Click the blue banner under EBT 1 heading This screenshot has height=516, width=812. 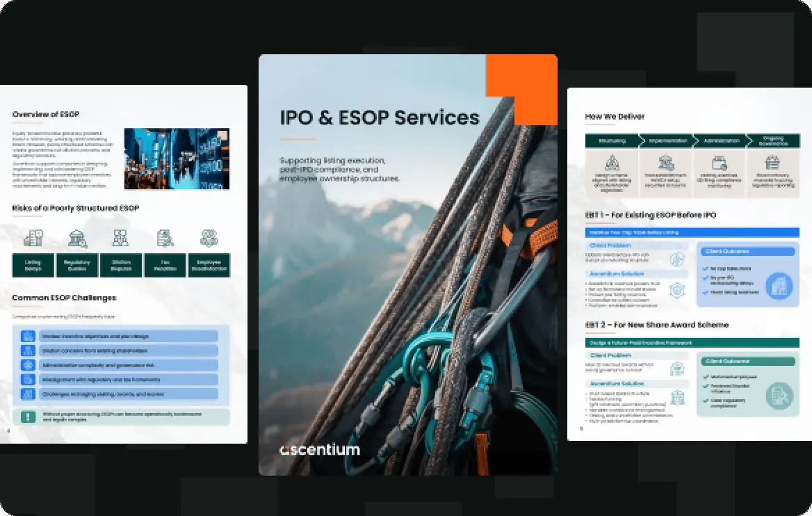(x=692, y=232)
